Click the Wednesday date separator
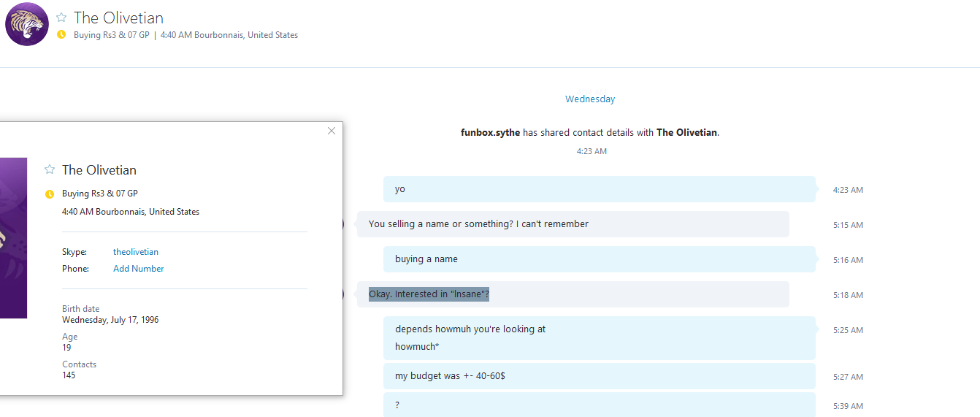 (590, 99)
